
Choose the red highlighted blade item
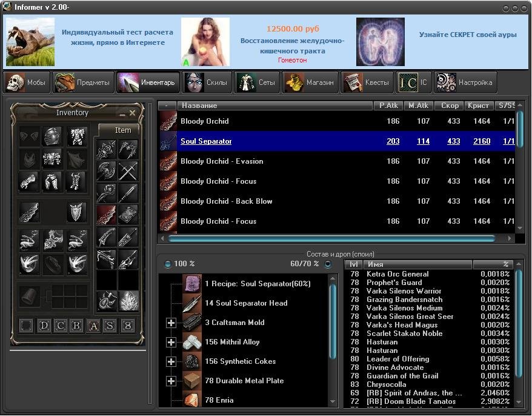pyautogui.click(x=106, y=215)
